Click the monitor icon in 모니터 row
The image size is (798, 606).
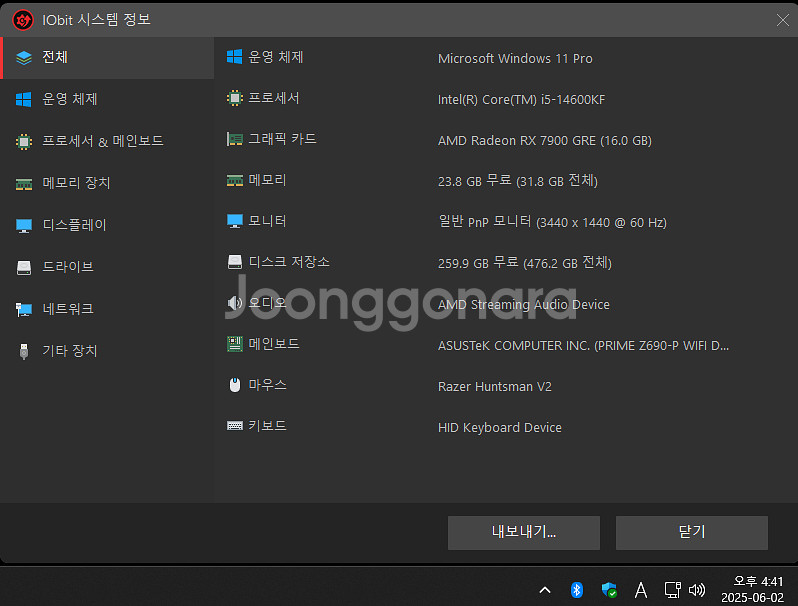tap(235, 221)
